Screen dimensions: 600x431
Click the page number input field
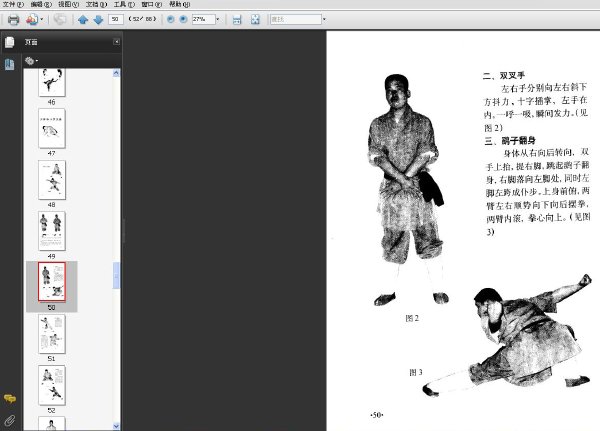pyautogui.click(x=116, y=19)
